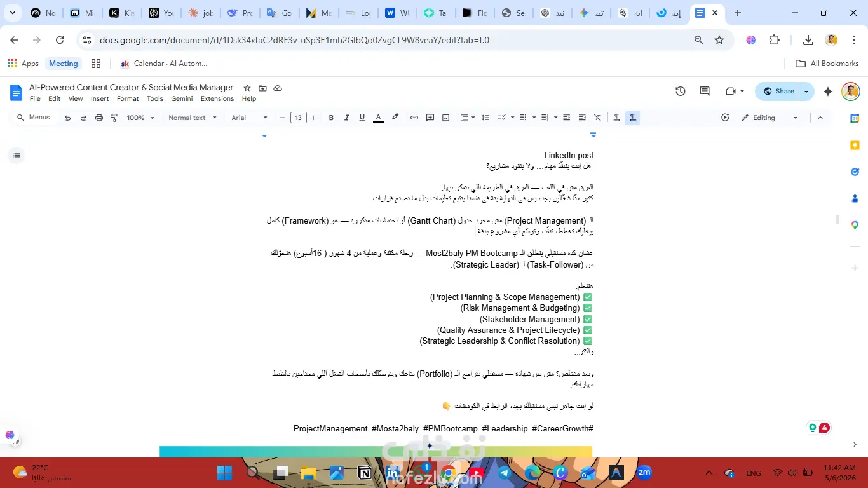
Task: Clear formatting of selected text
Action: pyautogui.click(x=598, y=118)
